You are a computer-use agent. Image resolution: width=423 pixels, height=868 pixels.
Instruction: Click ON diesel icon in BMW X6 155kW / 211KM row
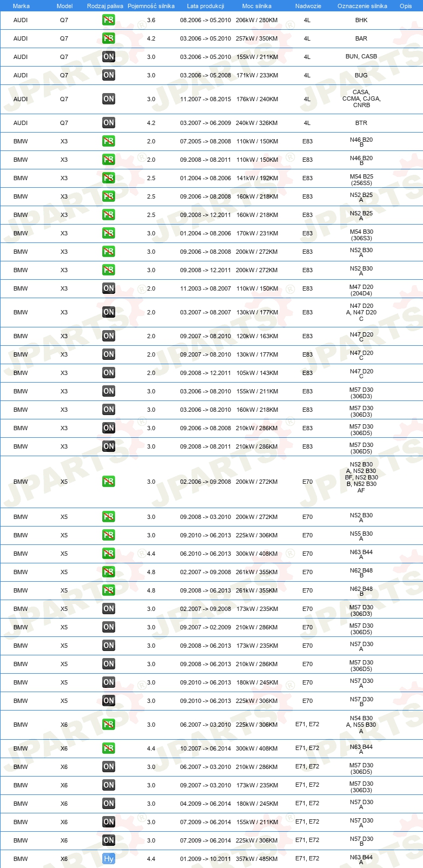[x=109, y=822]
